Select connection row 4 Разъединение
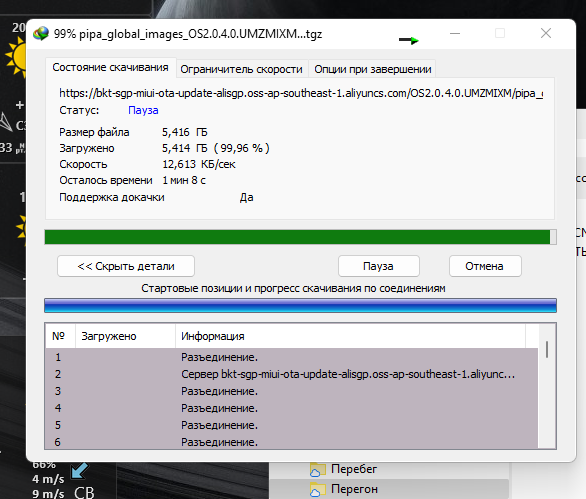The width and height of the screenshot is (586, 499). (292, 408)
